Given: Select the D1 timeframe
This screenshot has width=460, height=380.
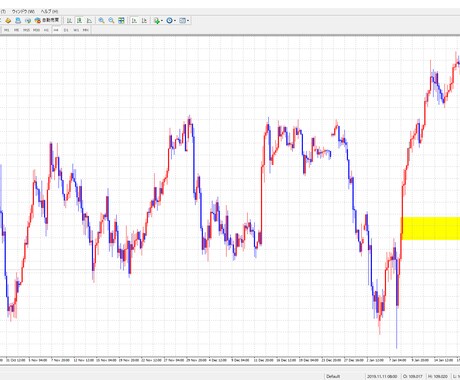Looking at the screenshot, I should 66,30.
